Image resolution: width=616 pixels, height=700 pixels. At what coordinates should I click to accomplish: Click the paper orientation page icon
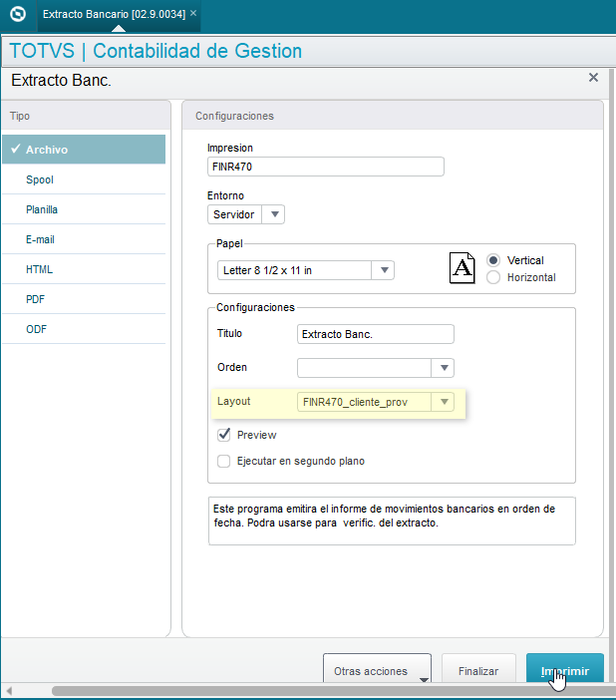(x=462, y=268)
